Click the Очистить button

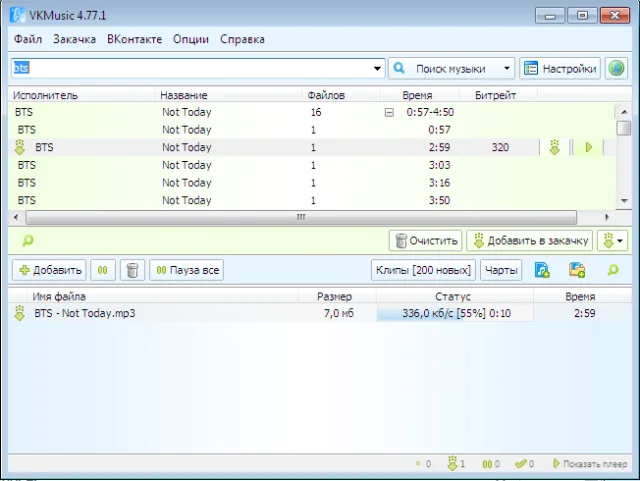[426, 240]
